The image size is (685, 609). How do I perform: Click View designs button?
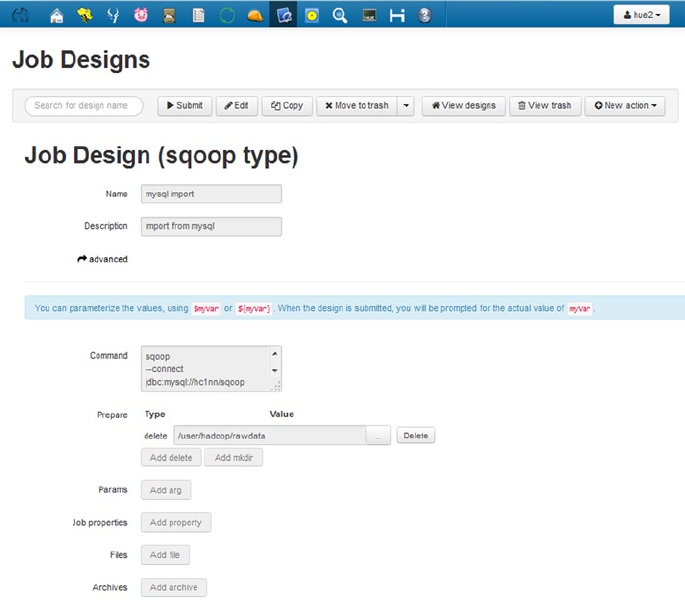tap(464, 106)
